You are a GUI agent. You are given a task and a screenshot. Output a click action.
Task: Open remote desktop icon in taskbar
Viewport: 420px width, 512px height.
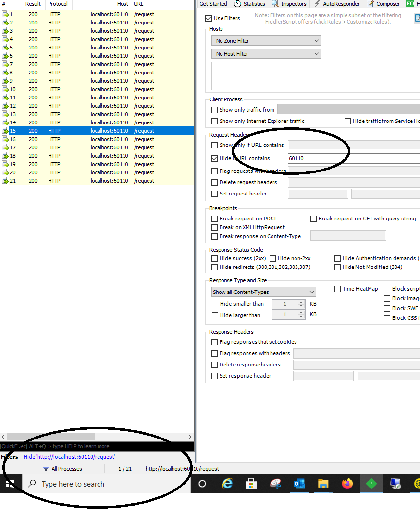point(395,484)
